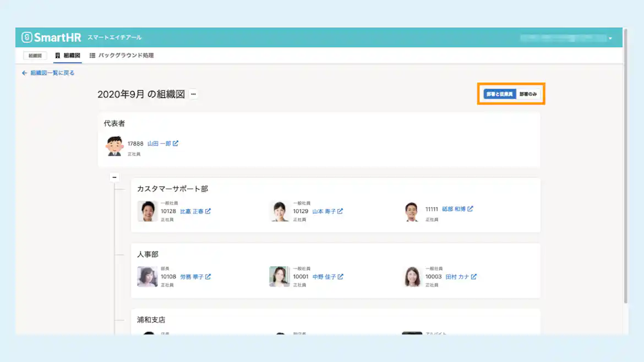This screenshot has width=644, height=362.
Task: Click the back arrow beside 組織図一覧に戻る
Action: point(24,73)
